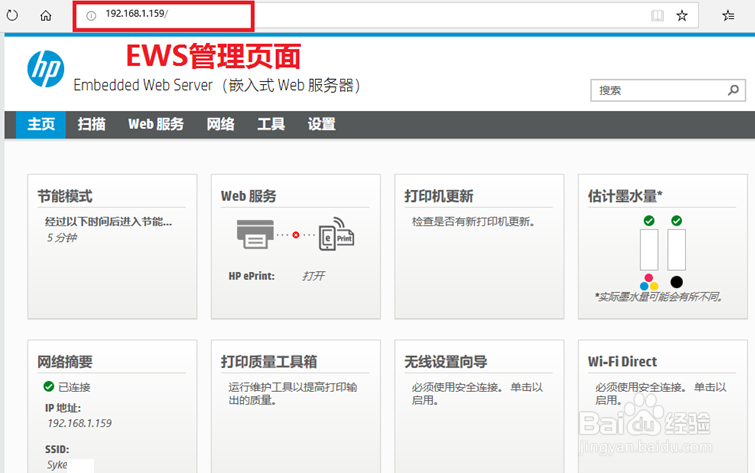Open the 节能模式 card heading
Viewport: 755px width, 473px height.
point(65,196)
